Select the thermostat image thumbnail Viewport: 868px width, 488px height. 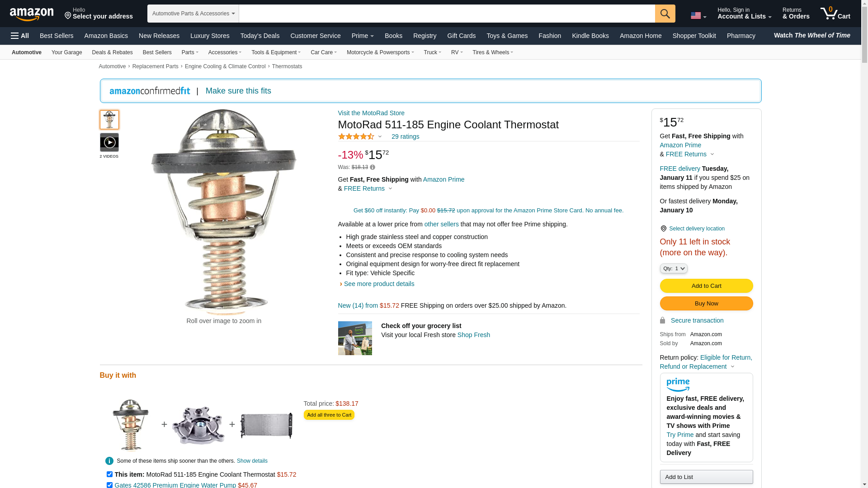pyautogui.click(x=109, y=120)
